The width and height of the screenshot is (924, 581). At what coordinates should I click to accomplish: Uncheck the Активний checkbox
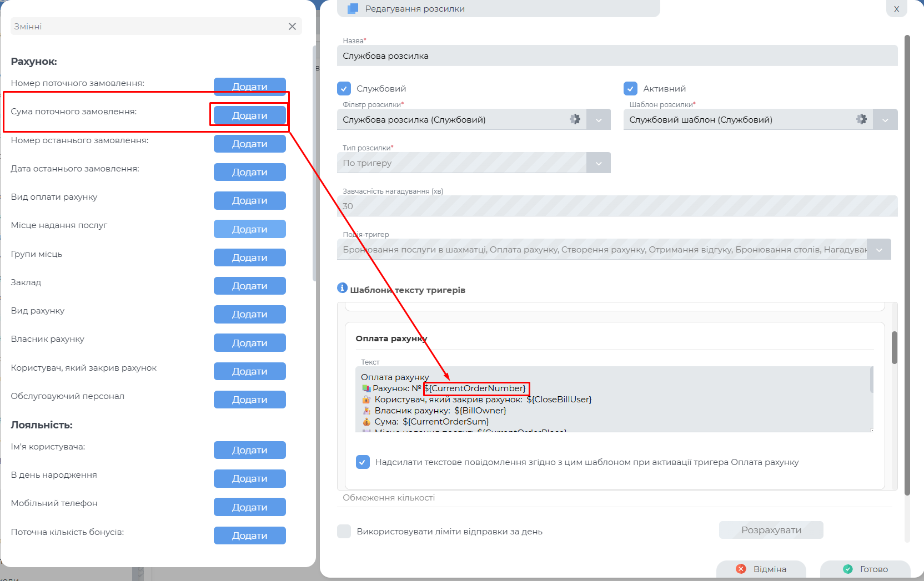[x=630, y=89]
